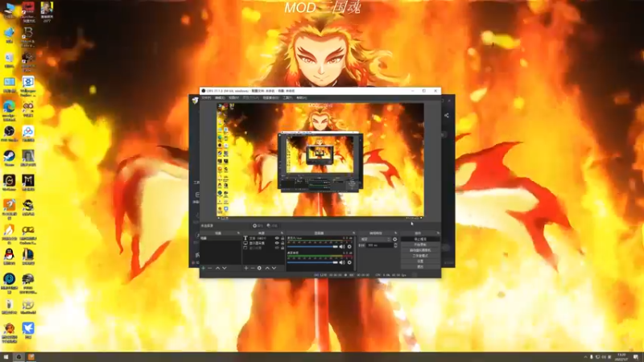Open the QQ penguin desktop shortcut
The image size is (644, 362).
(9, 257)
